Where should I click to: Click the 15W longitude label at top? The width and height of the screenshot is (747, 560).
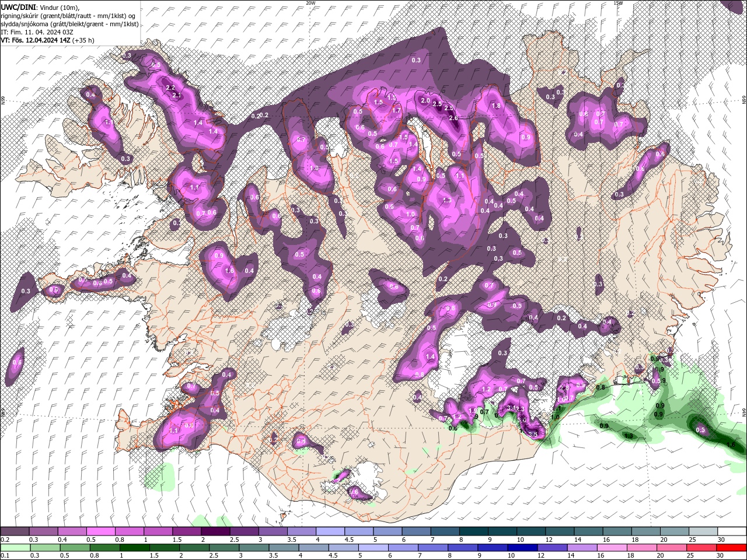[x=618, y=2]
